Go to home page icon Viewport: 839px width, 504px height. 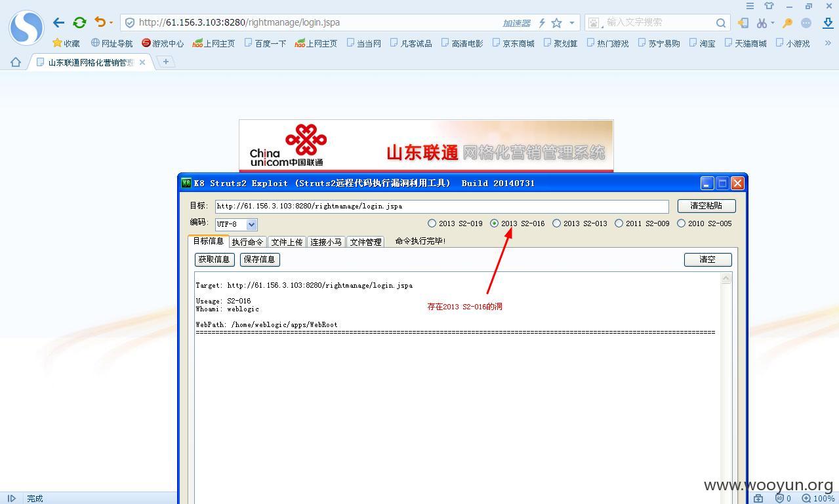coord(16,62)
